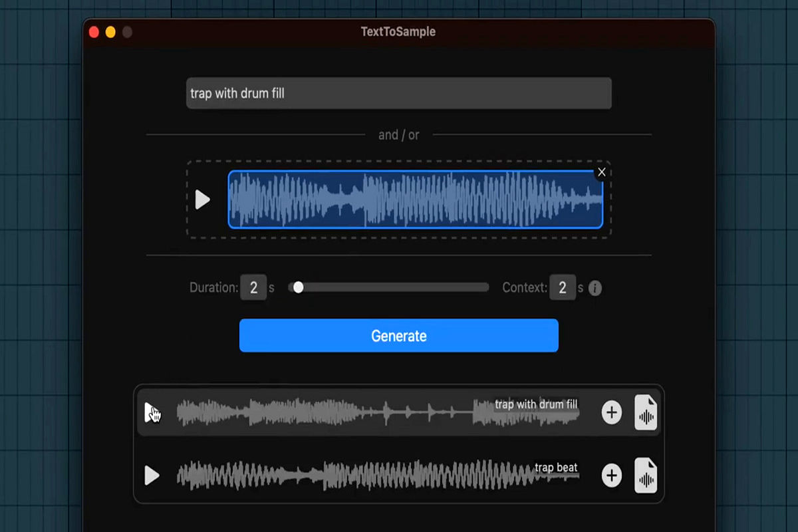Image resolution: width=798 pixels, height=532 pixels.
Task: Click the TextToSample title bar text
Action: [398, 31]
